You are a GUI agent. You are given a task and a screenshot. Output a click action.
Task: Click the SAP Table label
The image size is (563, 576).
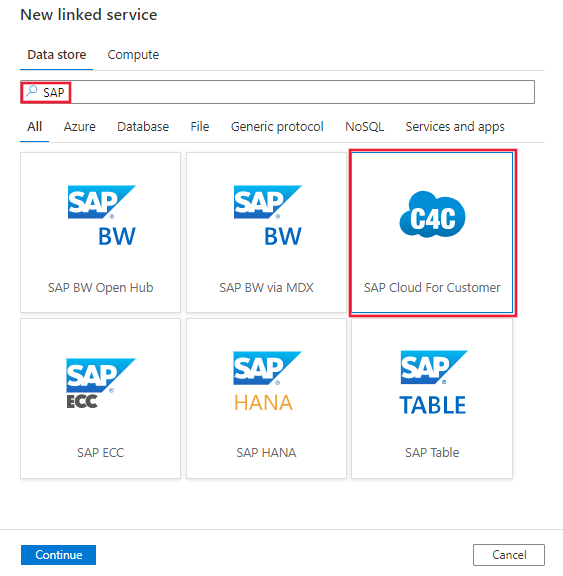point(432,453)
